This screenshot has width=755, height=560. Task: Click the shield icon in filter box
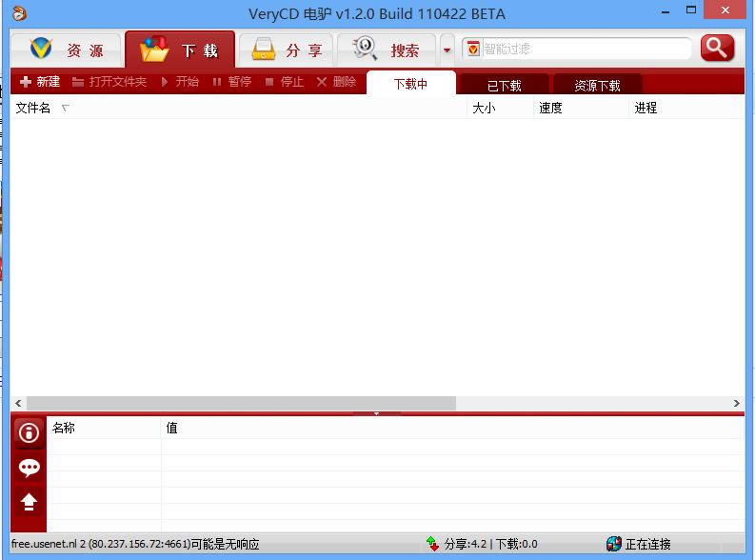473,49
